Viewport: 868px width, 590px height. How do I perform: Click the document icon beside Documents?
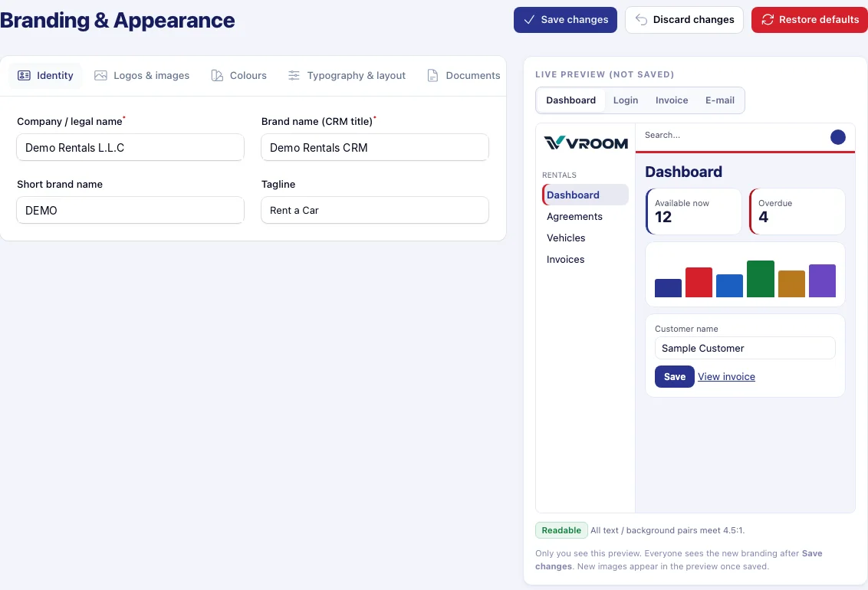point(432,75)
